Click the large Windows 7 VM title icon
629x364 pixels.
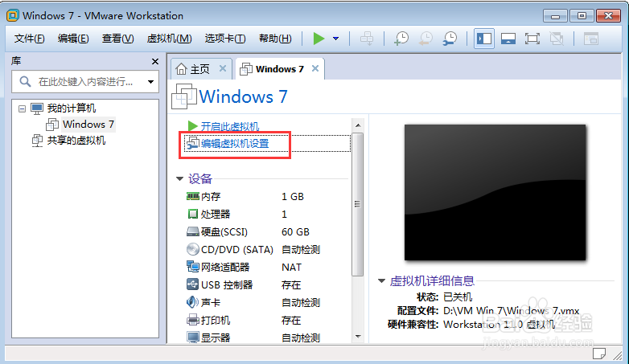tap(184, 96)
